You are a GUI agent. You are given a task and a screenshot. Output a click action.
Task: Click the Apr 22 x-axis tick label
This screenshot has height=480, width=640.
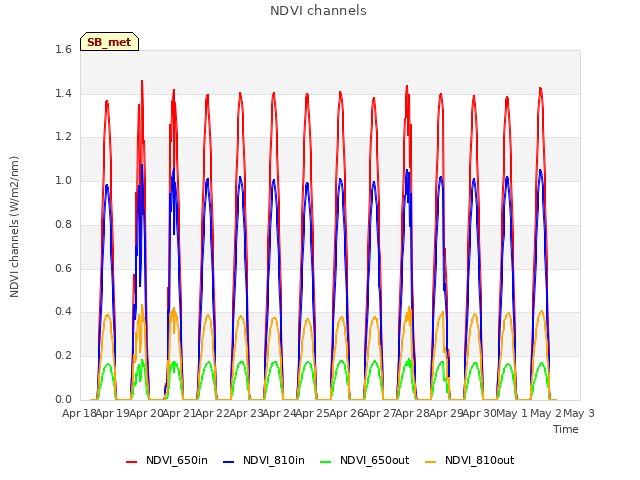coord(212,413)
